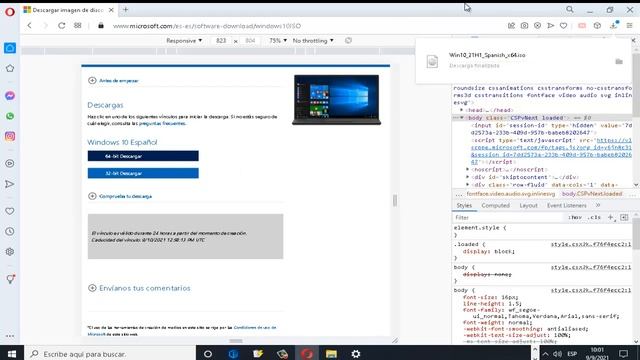Open volume control in system tray
The image size is (640, 360).
point(557,353)
